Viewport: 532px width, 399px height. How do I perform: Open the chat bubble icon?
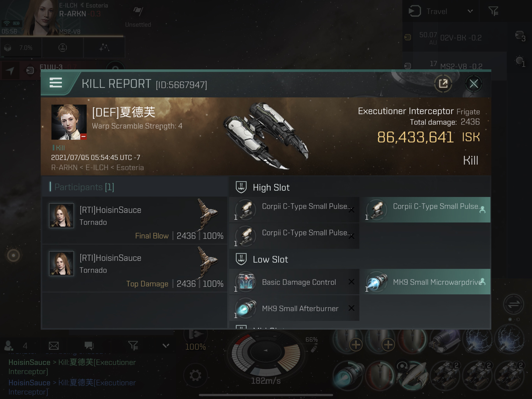(x=89, y=346)
